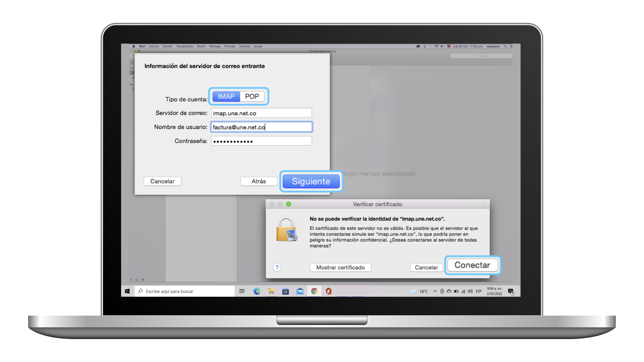The height and width of the screenshot is (362, 644).
Task: Cancel the Verificar certificado dialog
Action: point(426,267)
